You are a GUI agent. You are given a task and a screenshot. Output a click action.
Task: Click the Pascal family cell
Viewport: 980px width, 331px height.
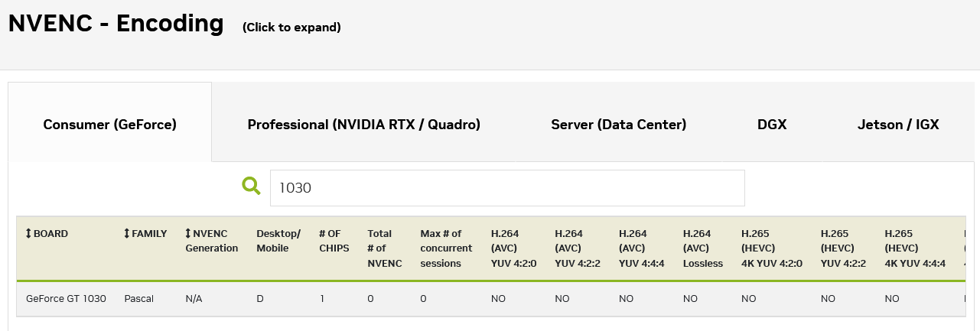(x=139, y=298)
